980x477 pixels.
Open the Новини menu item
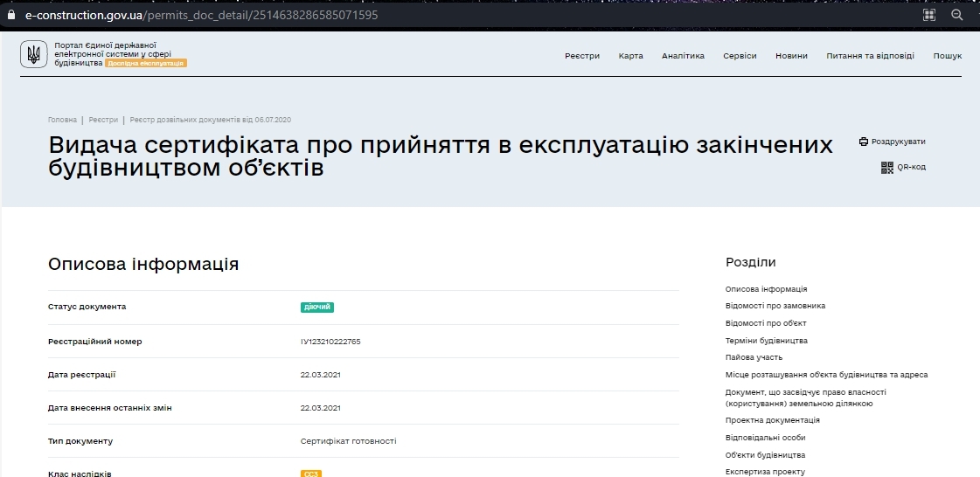tap(791, 56)
